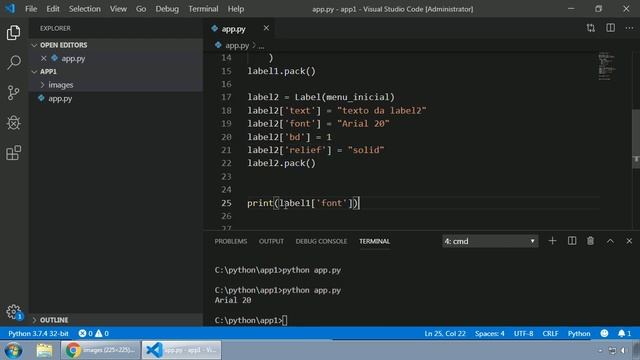This screenshot has height=360, width=640.
Task: Close the terminal panel
Action: [629, 241]
